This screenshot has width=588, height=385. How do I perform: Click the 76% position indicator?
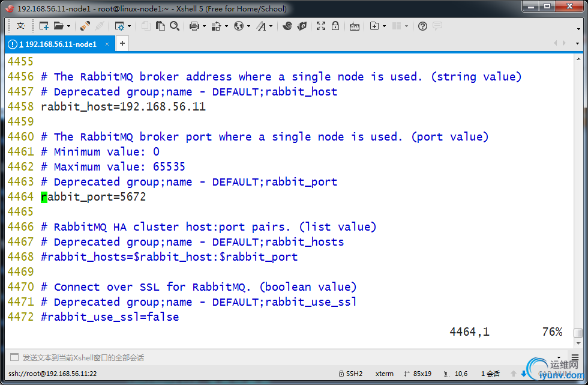(552, 332)
